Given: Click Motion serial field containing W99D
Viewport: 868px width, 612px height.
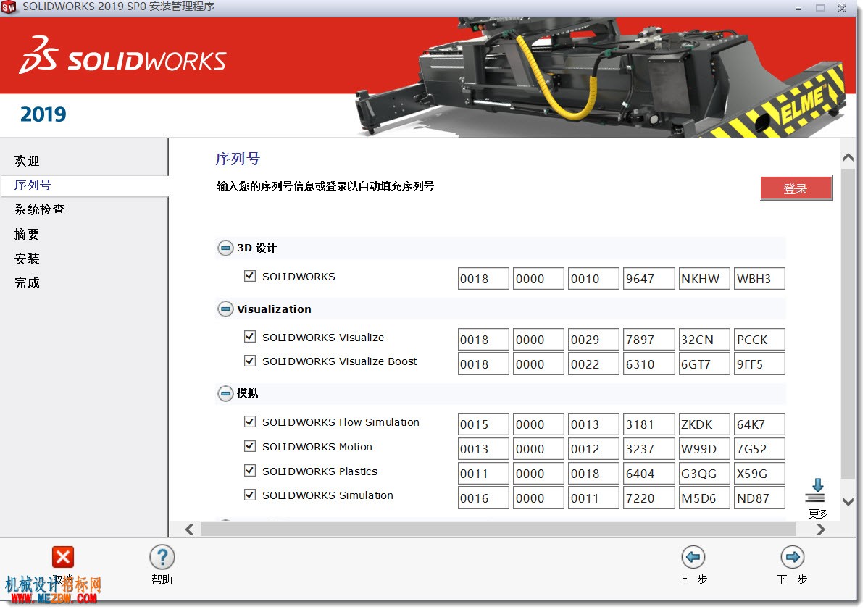Looking at the screenshot, I should (704, 449).
